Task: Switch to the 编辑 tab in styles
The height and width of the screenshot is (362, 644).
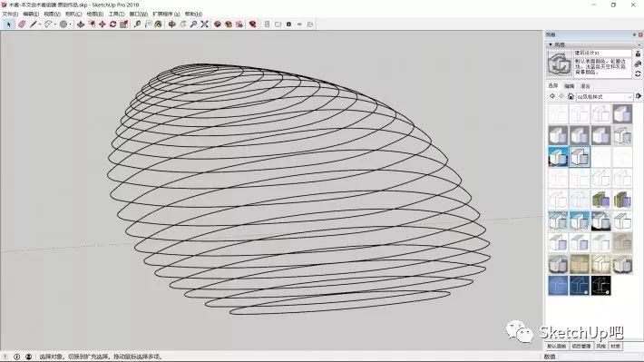Action: point(570,86)
